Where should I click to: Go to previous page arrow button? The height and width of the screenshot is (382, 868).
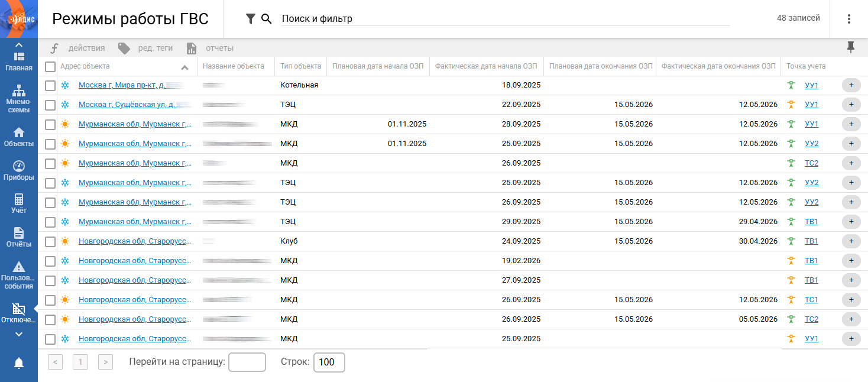point(55,362)
